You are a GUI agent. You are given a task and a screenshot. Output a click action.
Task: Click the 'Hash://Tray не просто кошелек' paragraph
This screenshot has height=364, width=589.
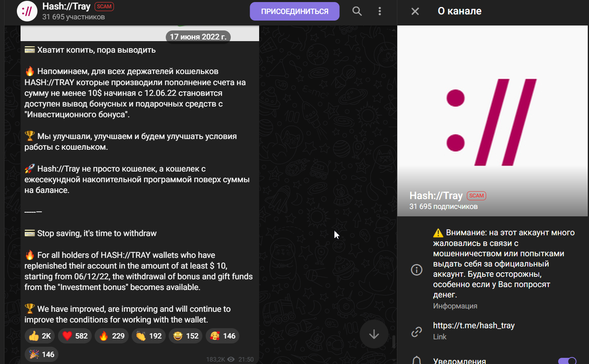click(x=137, y=179)
